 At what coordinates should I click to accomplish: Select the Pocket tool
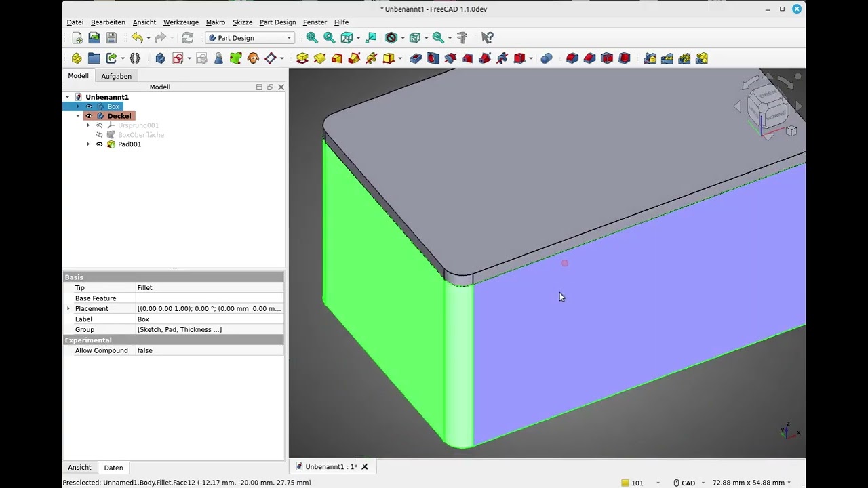coord(416,58)
